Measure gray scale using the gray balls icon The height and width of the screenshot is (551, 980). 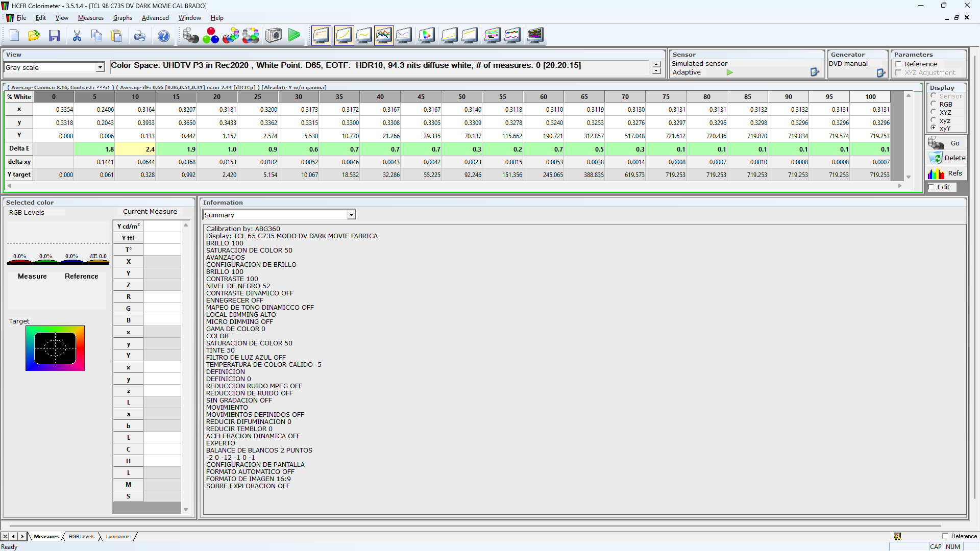[x=190, y=36]
